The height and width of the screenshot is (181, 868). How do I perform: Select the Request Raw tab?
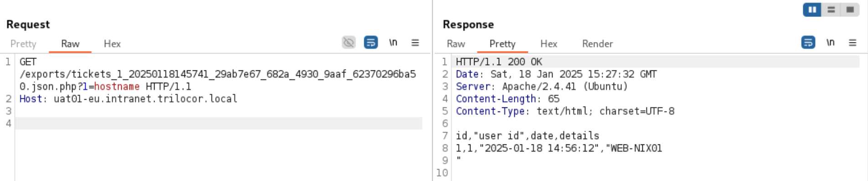70,44
